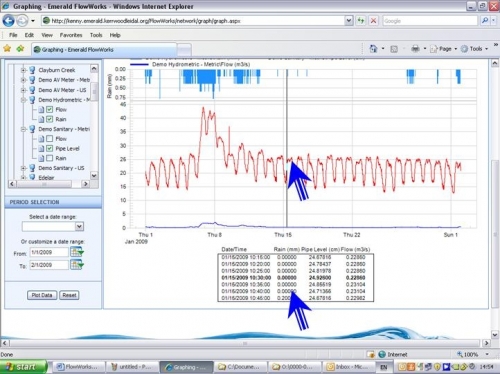Open the Tools menu in menu bar
This screenshot has height=374, width=500.
coord(96,35)
